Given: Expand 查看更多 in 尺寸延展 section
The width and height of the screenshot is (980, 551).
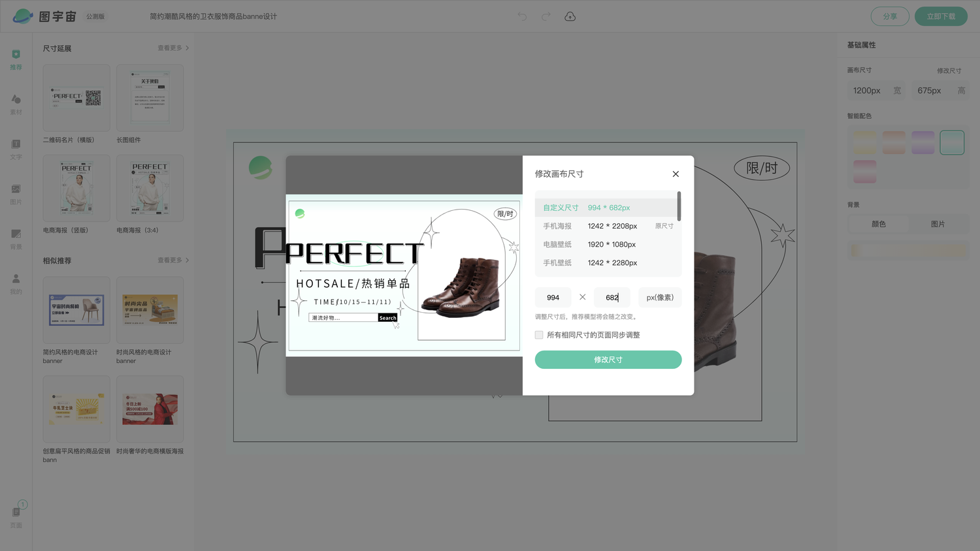Looking at the screenshot, I should [173, 48].
